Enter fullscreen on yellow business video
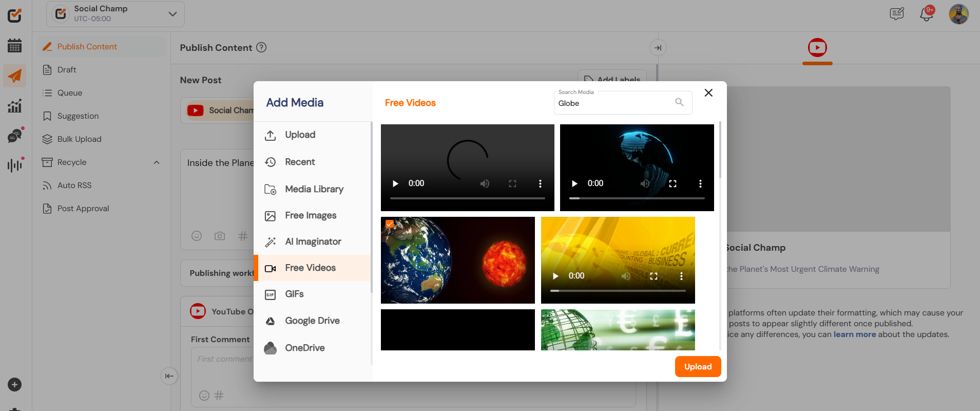Screen dimensions: 980x411 pos(654,276)
